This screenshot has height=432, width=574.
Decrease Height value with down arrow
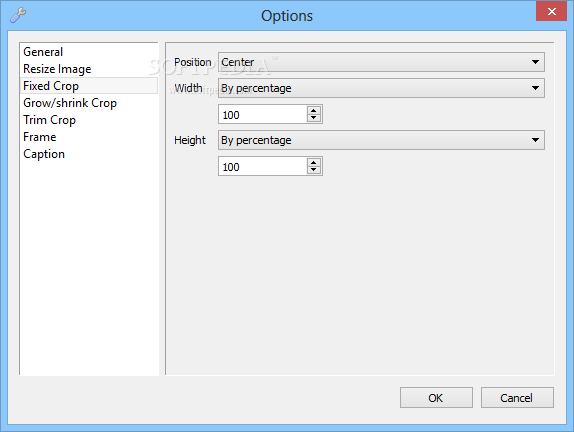pyautogui.click(x=313, y=170)
